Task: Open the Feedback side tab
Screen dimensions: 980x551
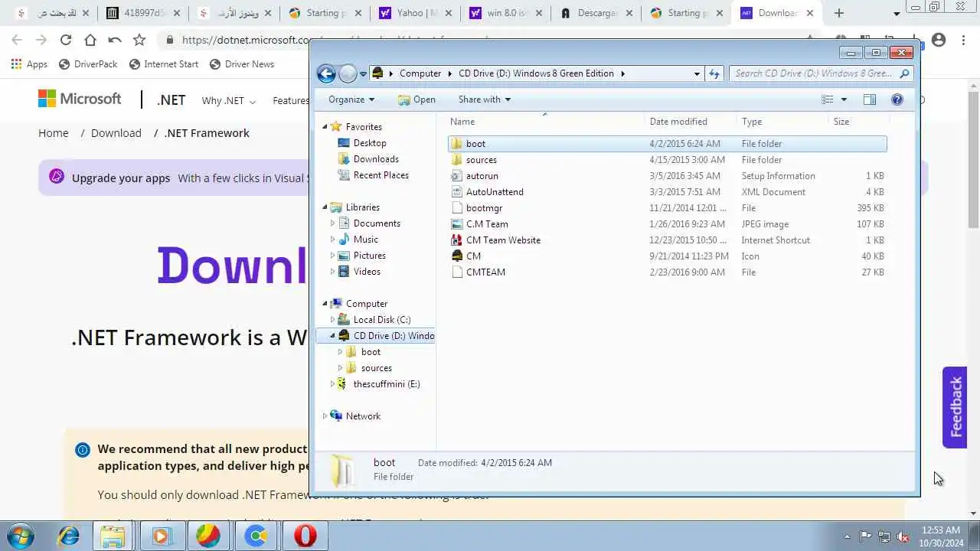Action: pyautogui.click(x=955, y=407)
